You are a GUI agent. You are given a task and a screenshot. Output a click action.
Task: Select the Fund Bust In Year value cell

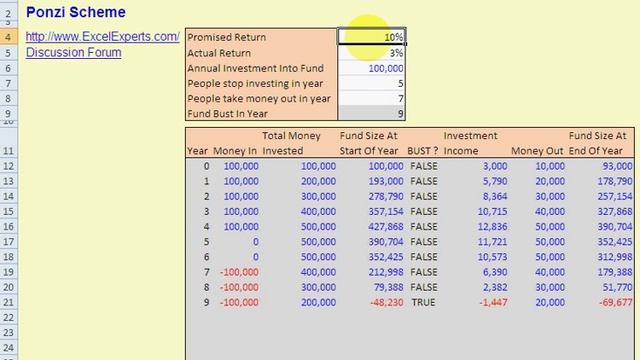[x=371, y=113]
